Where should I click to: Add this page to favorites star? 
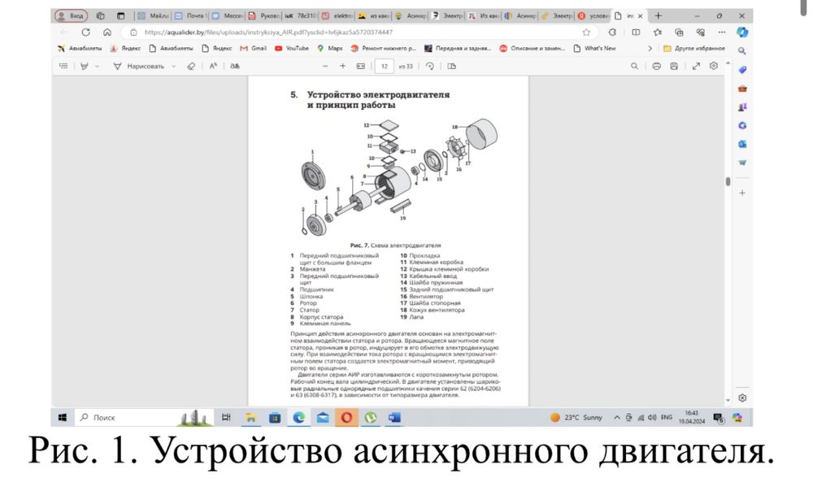tap(586, 33)
